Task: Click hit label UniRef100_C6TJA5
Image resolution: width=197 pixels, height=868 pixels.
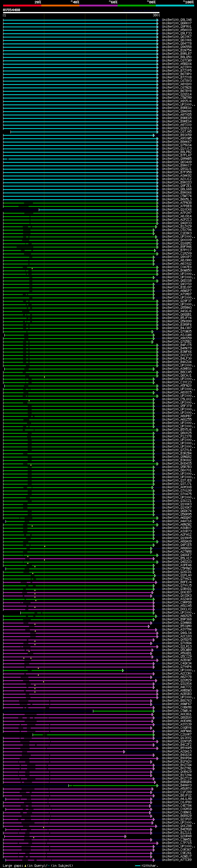Action: point(177,132)
